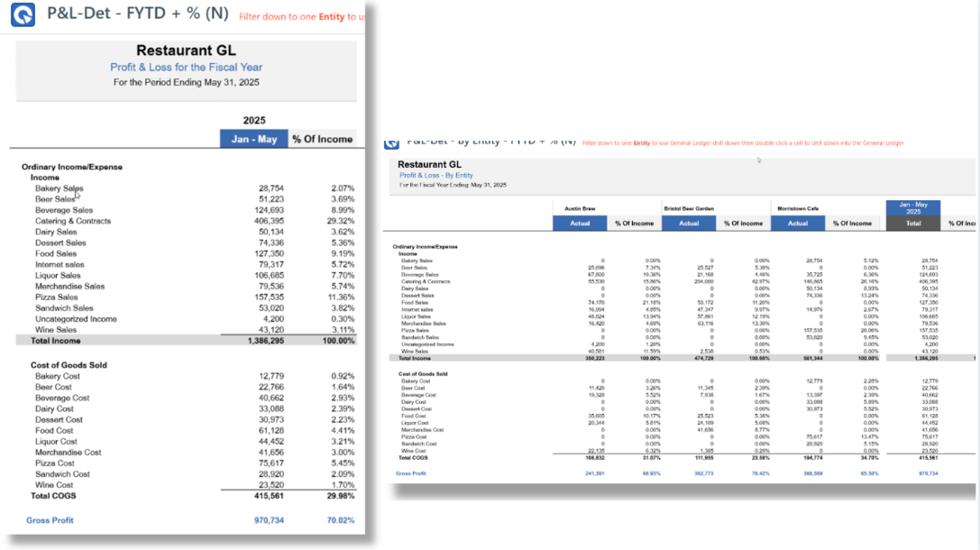Viewport: 980px width, 550px height.
Task: Click the Bakery Sales row label in fiscal year report
Action: 59,188
